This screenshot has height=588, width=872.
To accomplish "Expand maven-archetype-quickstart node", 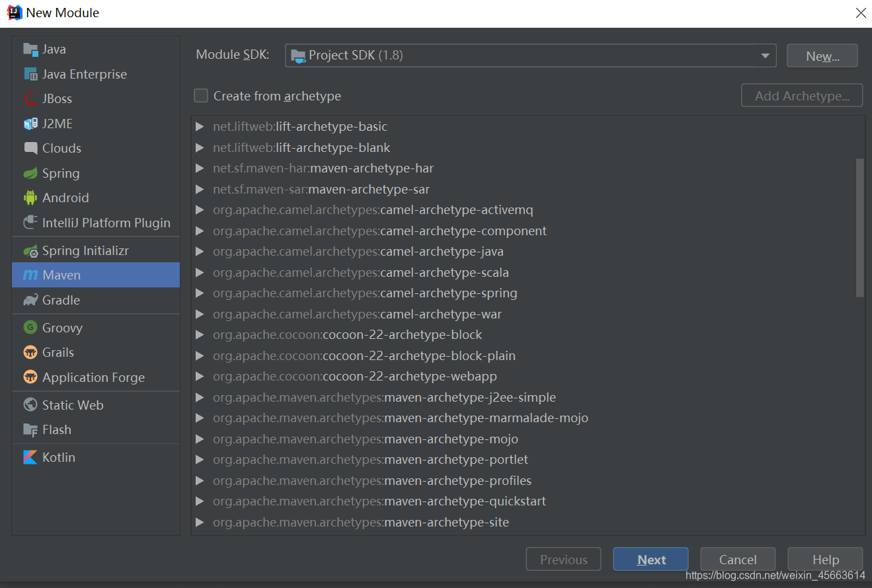I will coord(200,501).
